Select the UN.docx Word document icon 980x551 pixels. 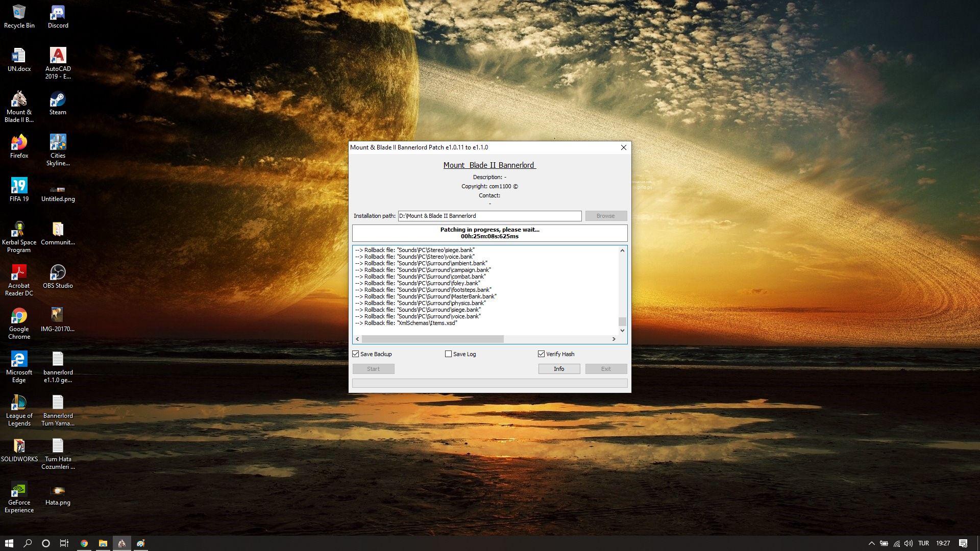click(19, 60)
